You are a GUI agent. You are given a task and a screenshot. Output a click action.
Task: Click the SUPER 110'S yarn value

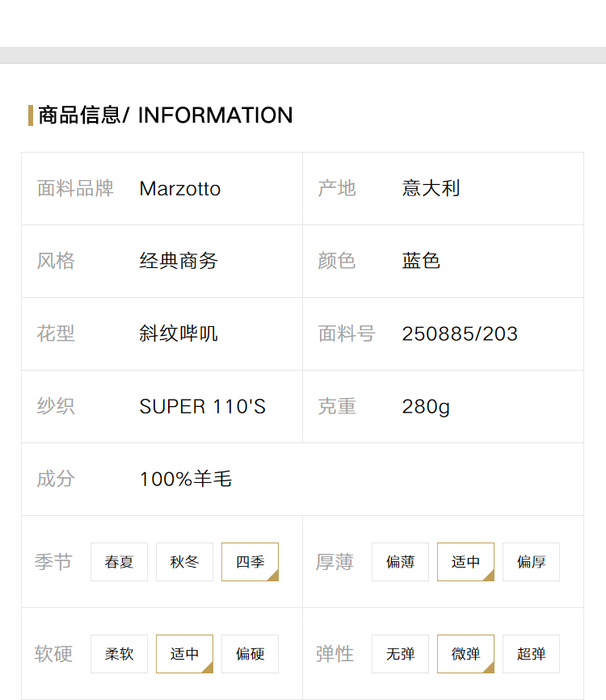coord(203,407)
